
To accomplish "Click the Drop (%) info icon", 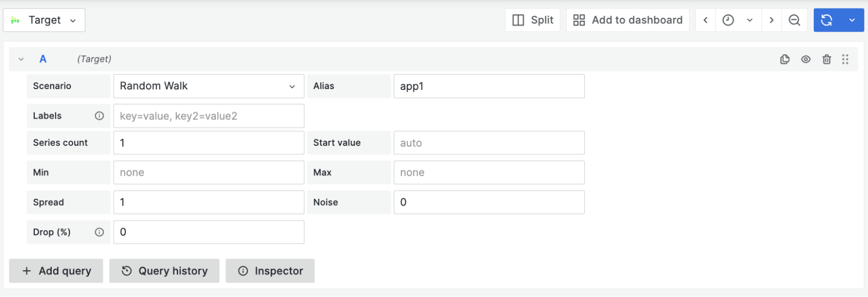I will tap(99, 232).
